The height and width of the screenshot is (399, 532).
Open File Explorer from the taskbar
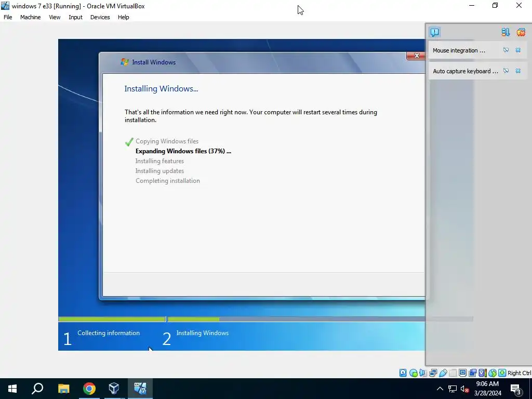click(x=63, y=389)
